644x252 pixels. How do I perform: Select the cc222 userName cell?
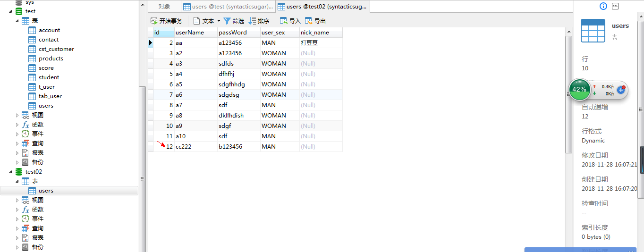195,147
